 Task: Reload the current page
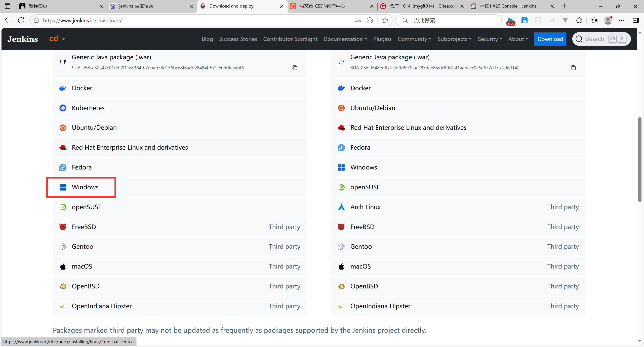click(x=21, y=20)
